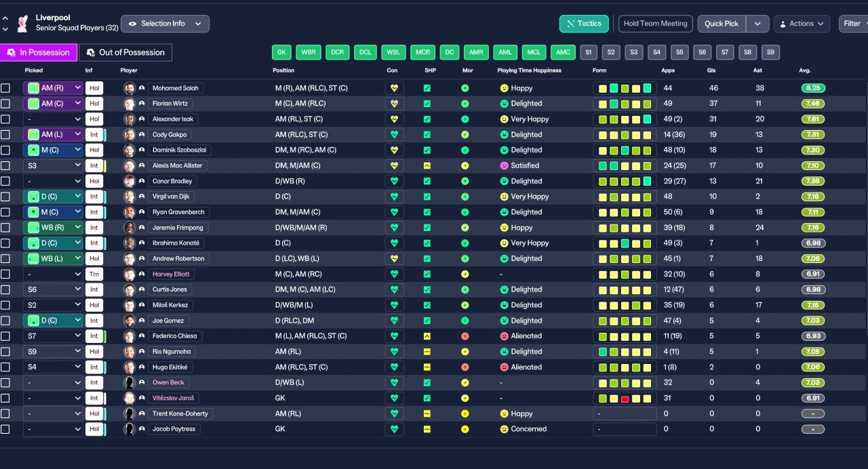Click Alexis Mac Allister's sharpness icon
Screen dimensions: 868x469
point(427,165)
